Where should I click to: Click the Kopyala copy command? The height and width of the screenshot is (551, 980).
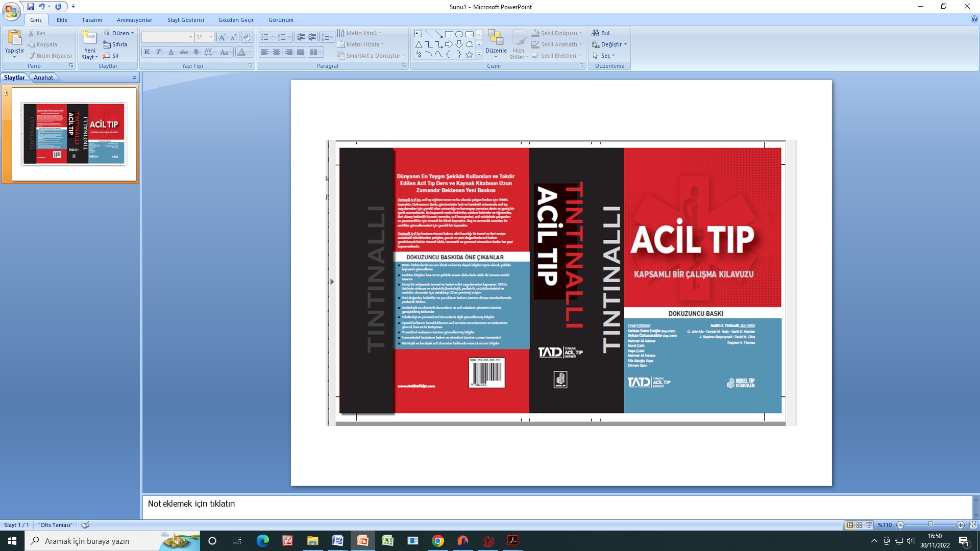pyautogui.click(x=42, y=44)
